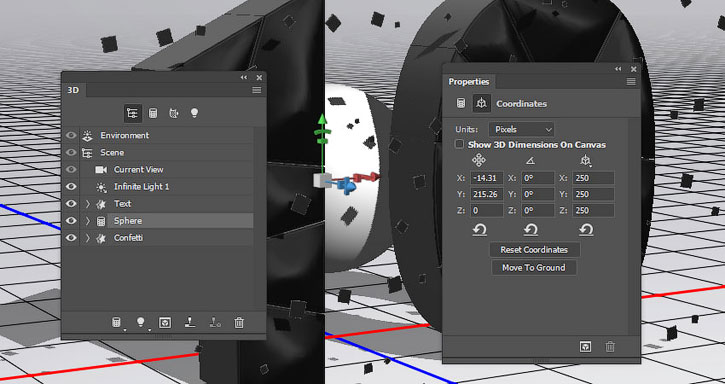This screenshot has width=725, height=384.
Task: Expand the Text tree item
Action: pos(88,204)
